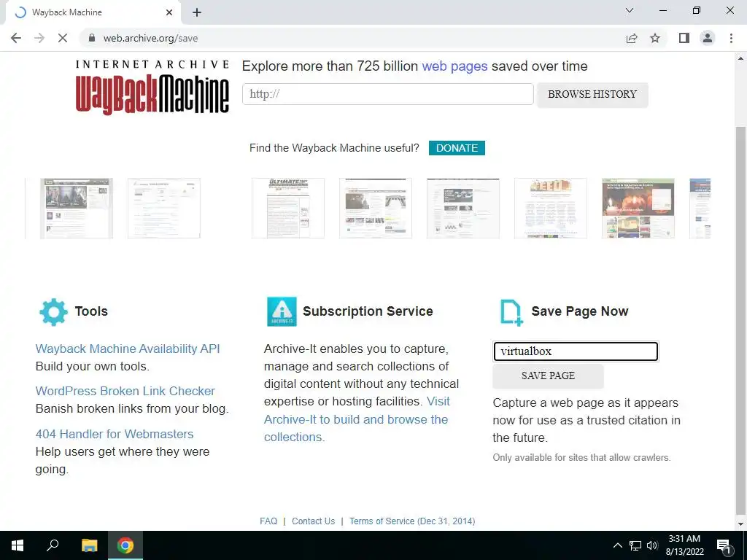The image size is (747, 560).
Task: Click the address bar URL
Action: tap(150, 38)
